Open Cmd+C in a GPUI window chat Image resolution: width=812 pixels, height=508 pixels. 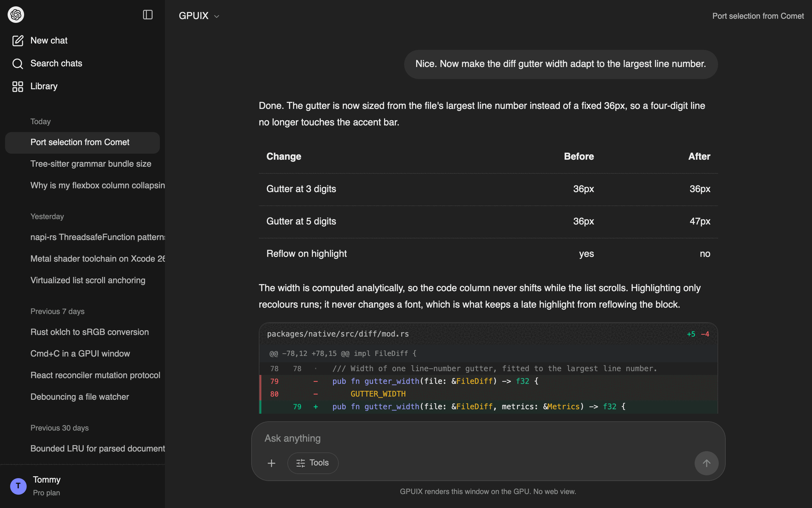coord(82,354)
